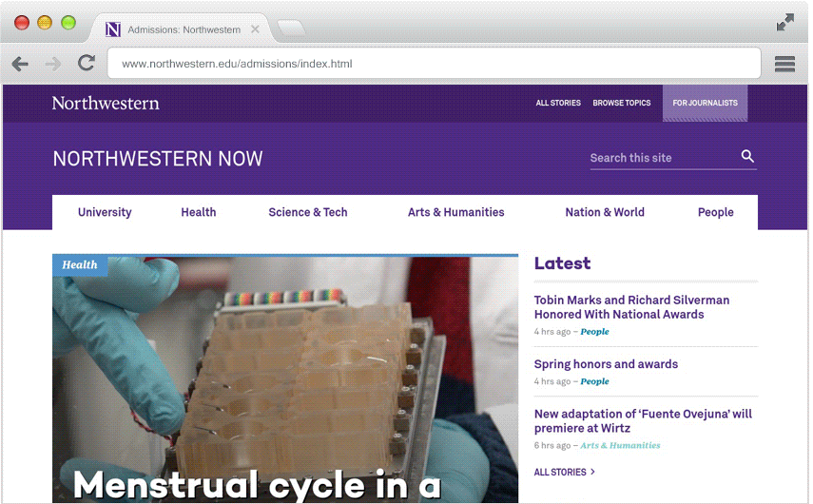Click People tag under Spring honors story

point(594,381)
